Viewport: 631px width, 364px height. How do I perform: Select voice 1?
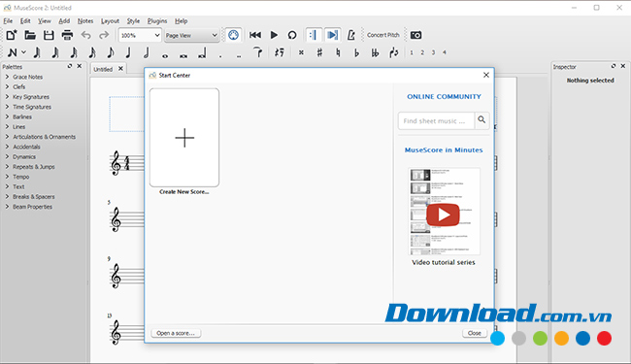(x=412, y=52)
